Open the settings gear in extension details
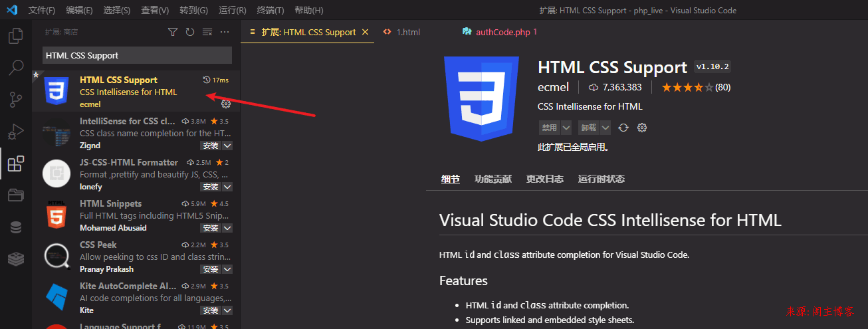This screenshot has height=329, width=868. [642, 128]
